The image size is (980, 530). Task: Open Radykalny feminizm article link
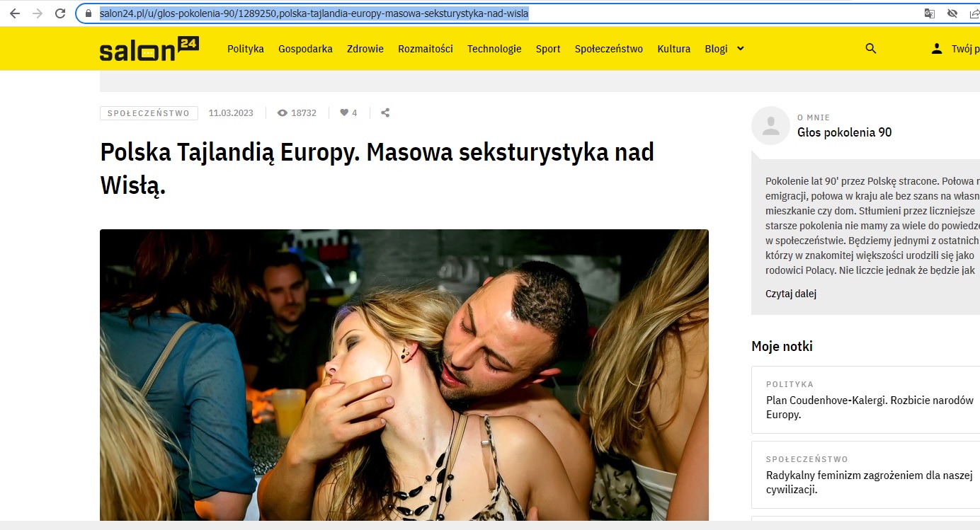click(869, 482)
